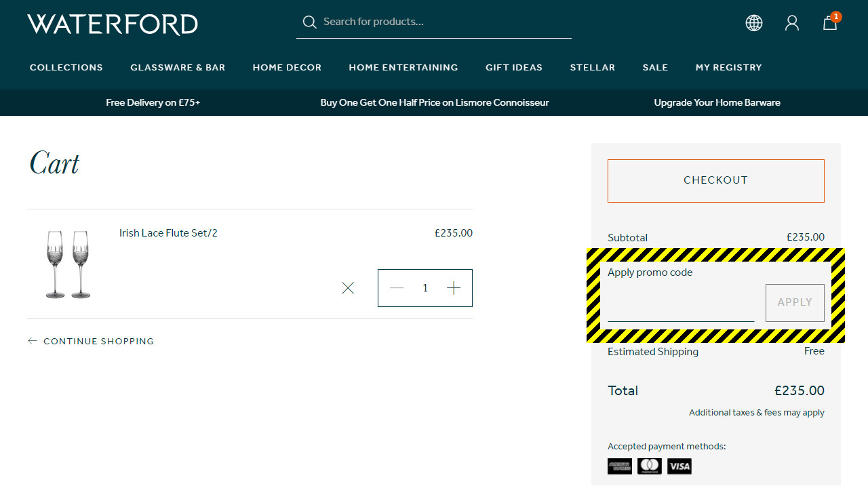Open the Stellar menu
This screenshot has height=488, width=868.
coord(593,67)
